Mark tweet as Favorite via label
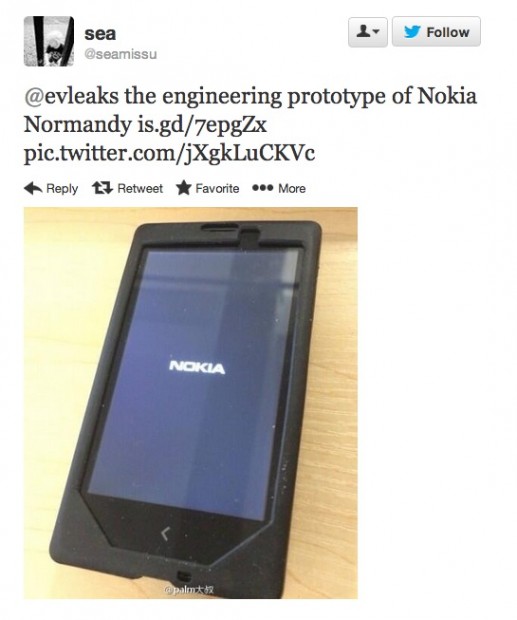The image size is (517, 620). tap(217, 188)
